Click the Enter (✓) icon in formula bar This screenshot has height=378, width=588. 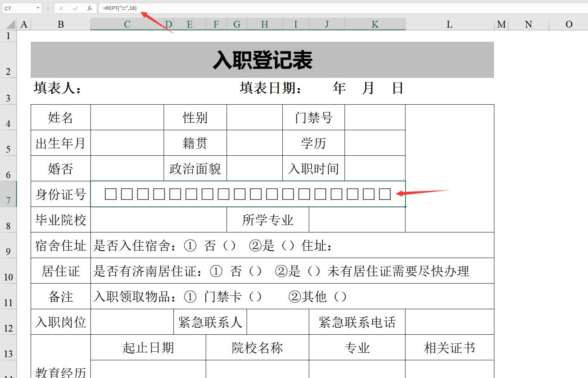(76, 7)
